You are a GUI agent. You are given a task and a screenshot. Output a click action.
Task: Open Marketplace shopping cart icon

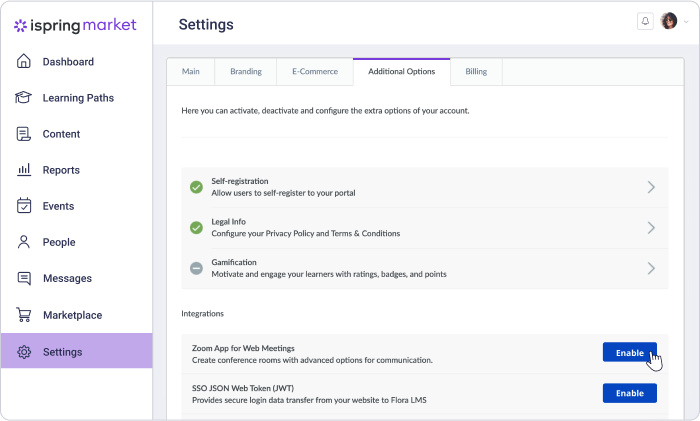click(x=24, y=315)
